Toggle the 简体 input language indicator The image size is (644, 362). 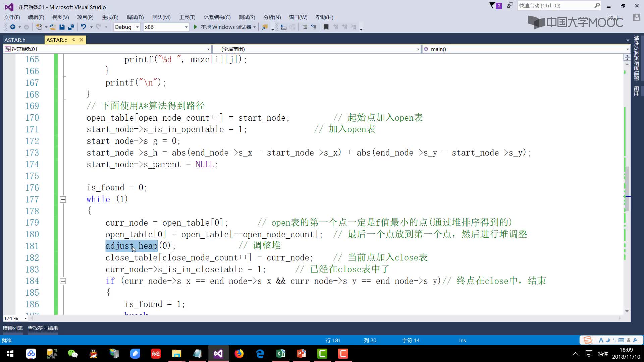pyautogui.click(x=603, y=354)
